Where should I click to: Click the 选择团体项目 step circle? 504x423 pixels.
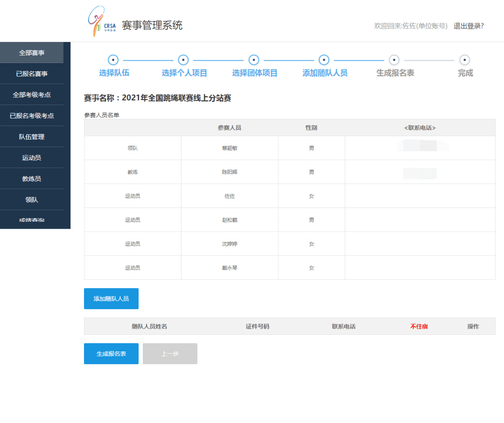tap(254, 60)
